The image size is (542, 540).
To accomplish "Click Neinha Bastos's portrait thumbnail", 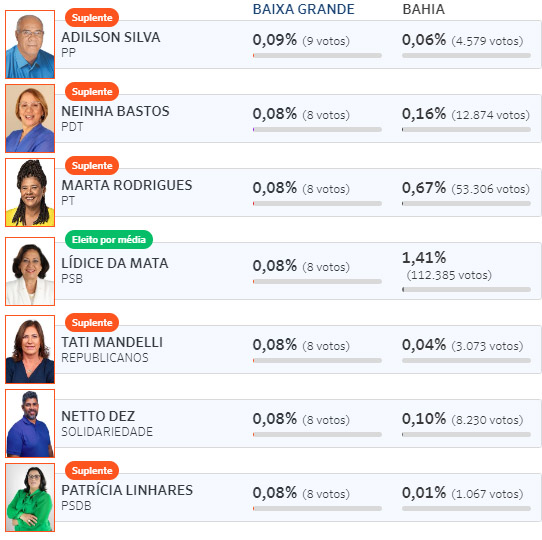I will [x=30, y=119].
